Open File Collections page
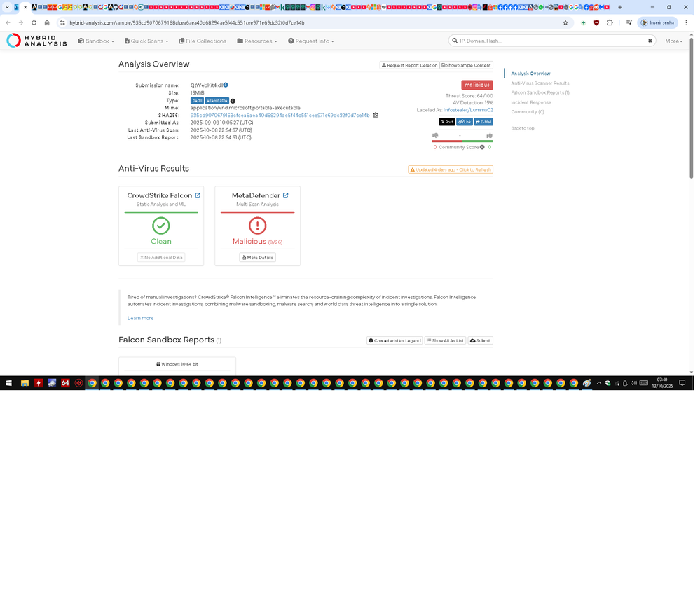The image size is (700, 603). 203,41
